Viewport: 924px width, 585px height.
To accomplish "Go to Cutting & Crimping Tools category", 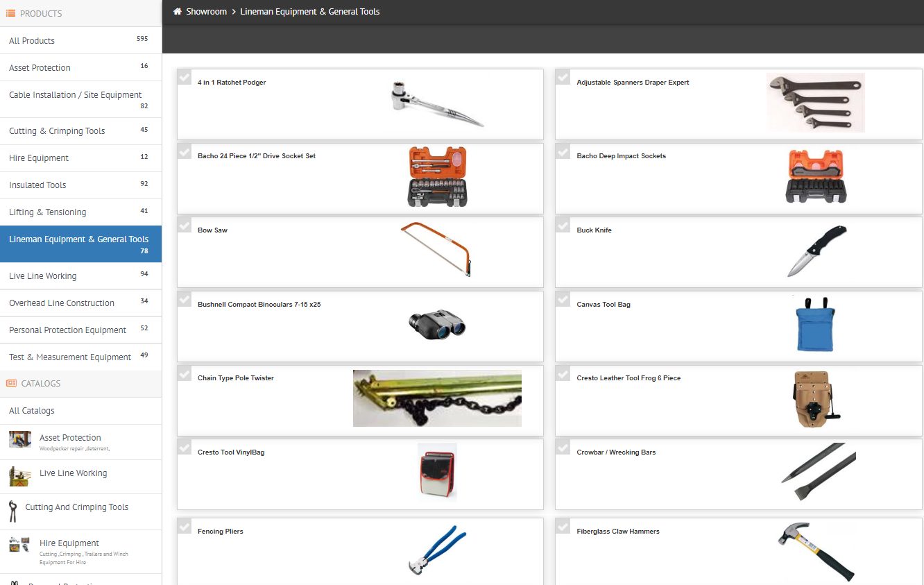I will (57, 131).
